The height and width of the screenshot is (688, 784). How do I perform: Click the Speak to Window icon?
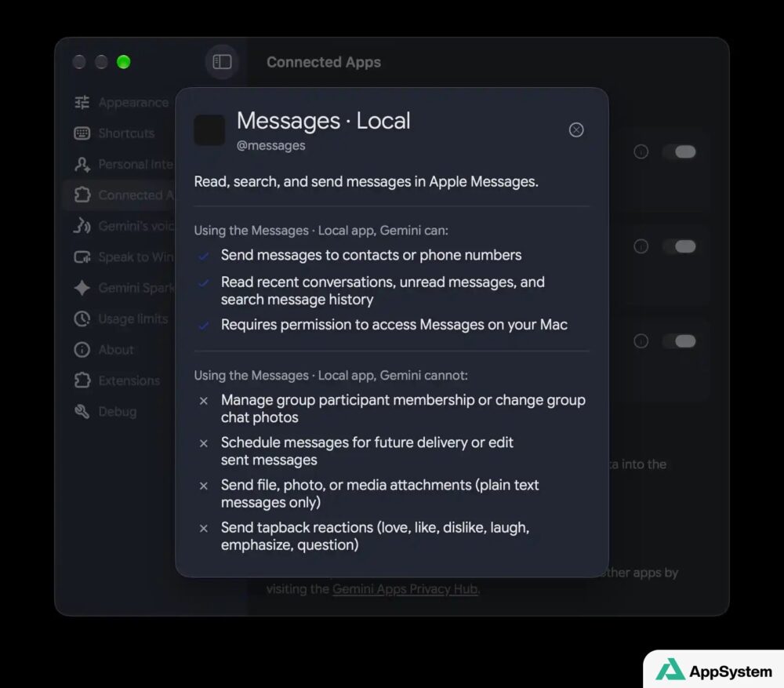[x=82, y=257]
